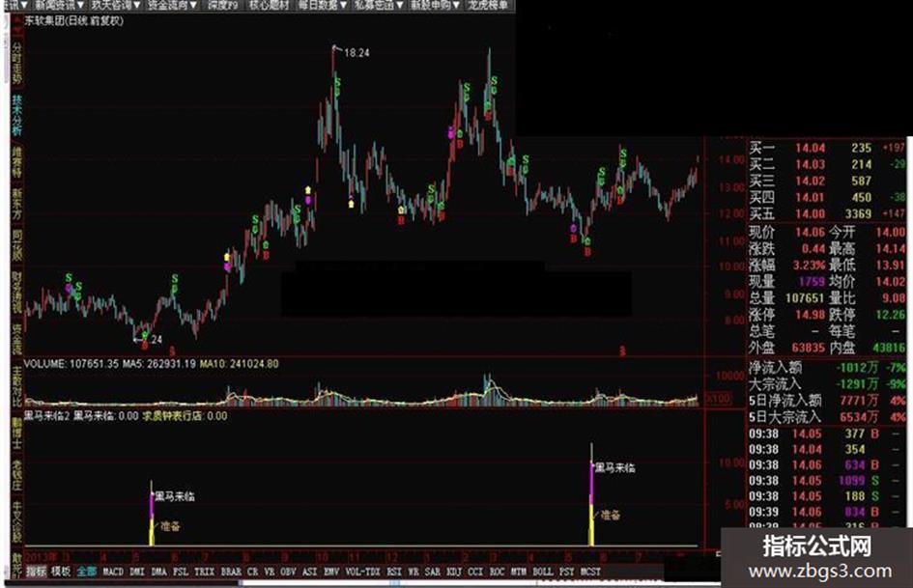Viewport: 913px width, 588px height.
Task: Apply the PSY indicator
Action: [x=566, y=572]
